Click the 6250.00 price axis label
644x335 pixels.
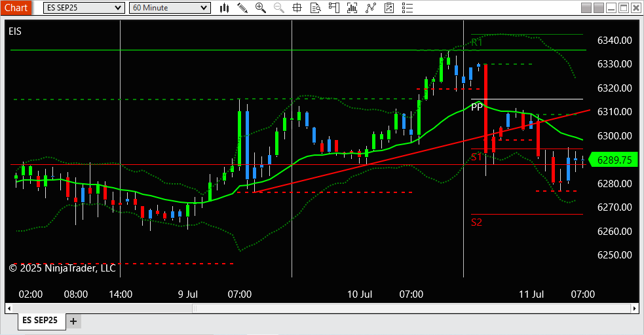(x=615, y=255)
